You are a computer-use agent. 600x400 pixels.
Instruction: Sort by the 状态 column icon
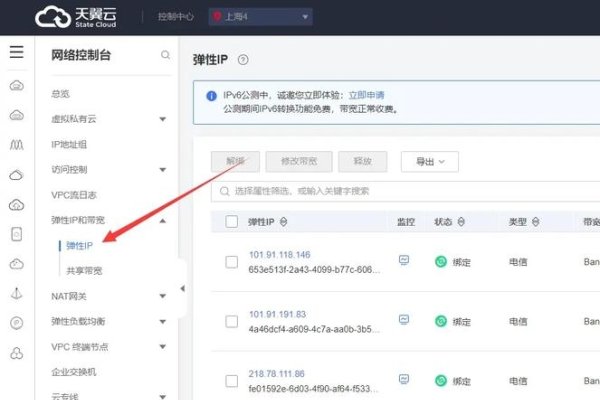[x=461, y=222]
